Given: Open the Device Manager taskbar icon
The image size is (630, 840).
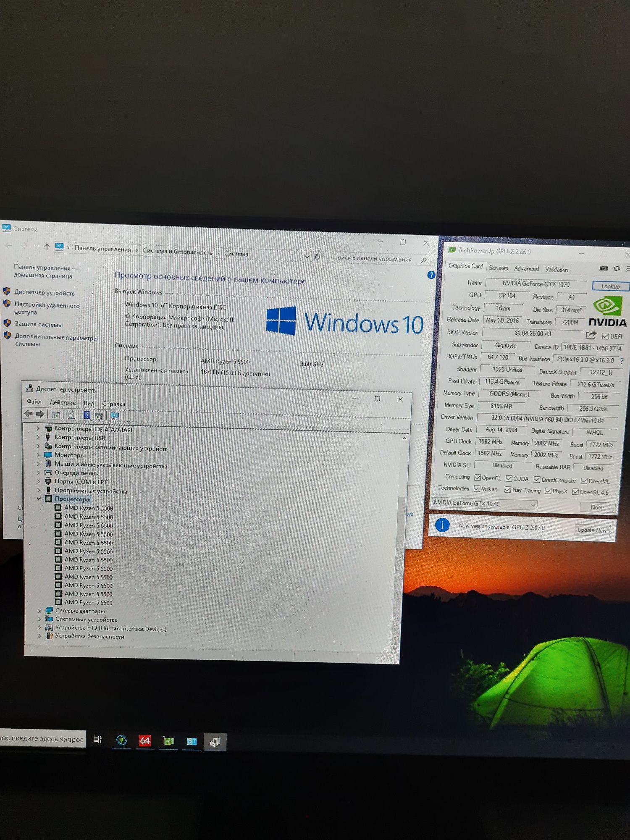Looking at the screenshot, I should [215, 742].
